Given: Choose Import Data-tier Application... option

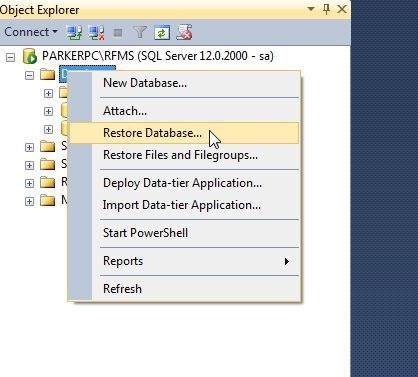Looking at the screenshot, I should pyautogui.click(x=183, y=205).
